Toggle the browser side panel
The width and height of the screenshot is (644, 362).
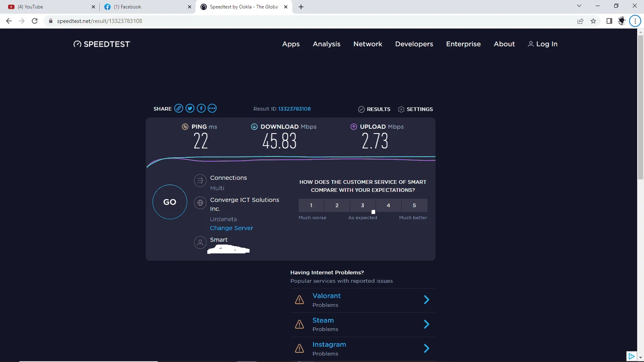(609, 21)
